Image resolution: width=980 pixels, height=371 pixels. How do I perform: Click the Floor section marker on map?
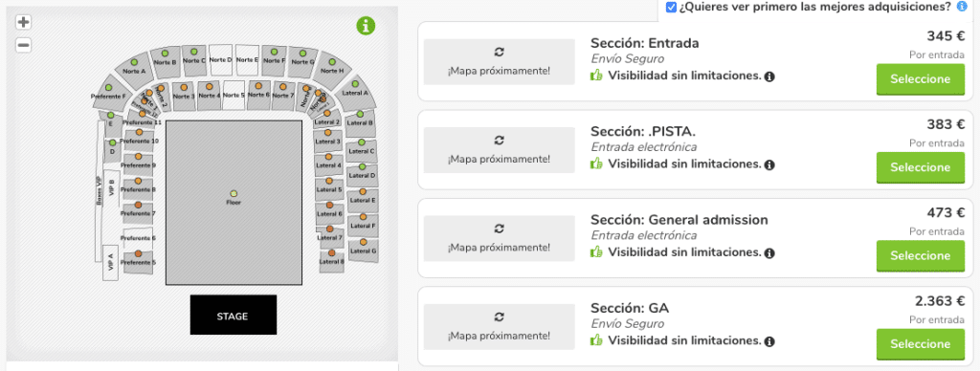[234, 193]
